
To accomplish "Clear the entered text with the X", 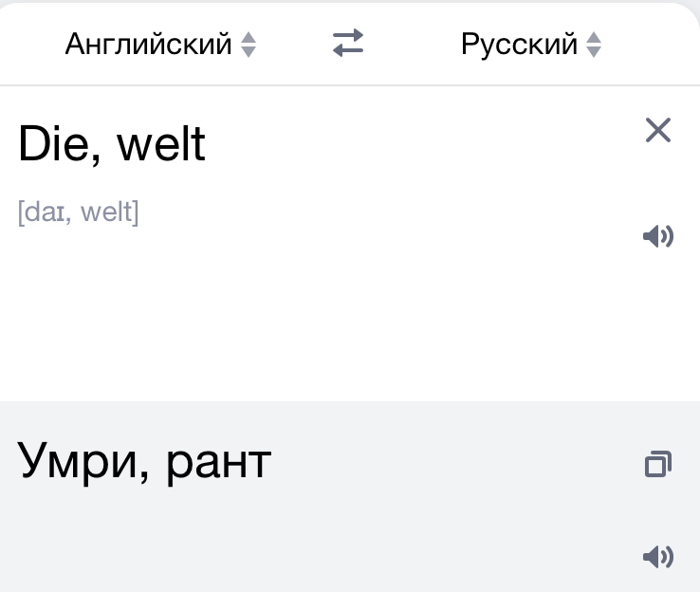I will point(657,130).
